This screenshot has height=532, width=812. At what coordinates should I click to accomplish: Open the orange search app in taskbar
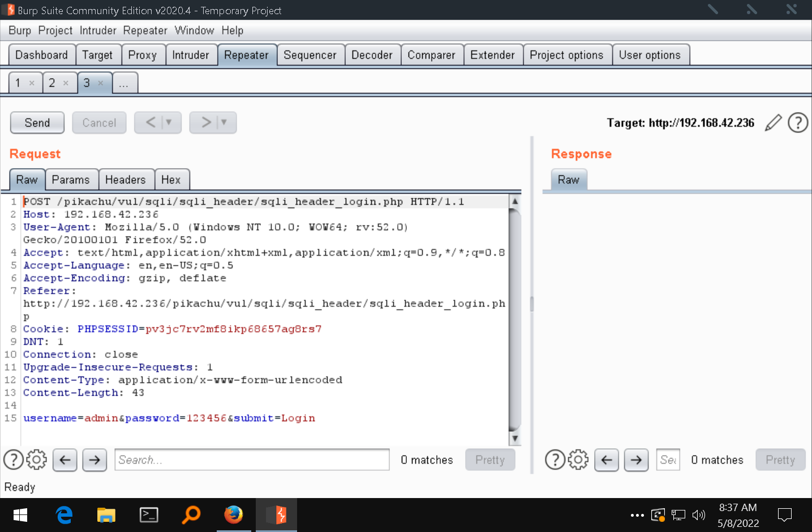[x=191, y=515]
